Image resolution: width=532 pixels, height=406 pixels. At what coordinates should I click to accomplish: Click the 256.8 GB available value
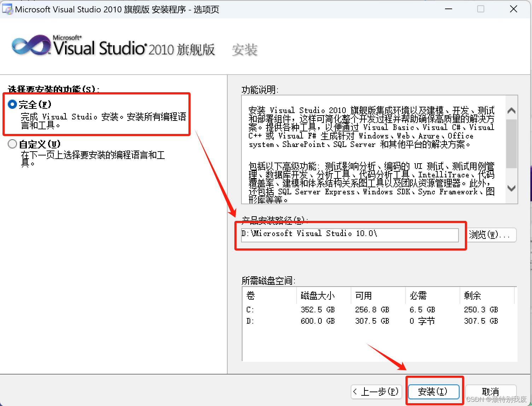coord(372,310)
